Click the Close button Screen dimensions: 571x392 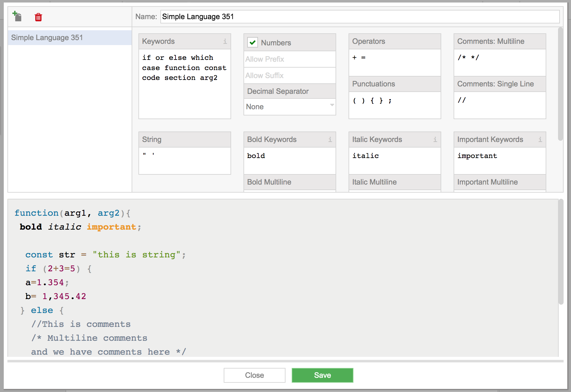coord(254,375)
